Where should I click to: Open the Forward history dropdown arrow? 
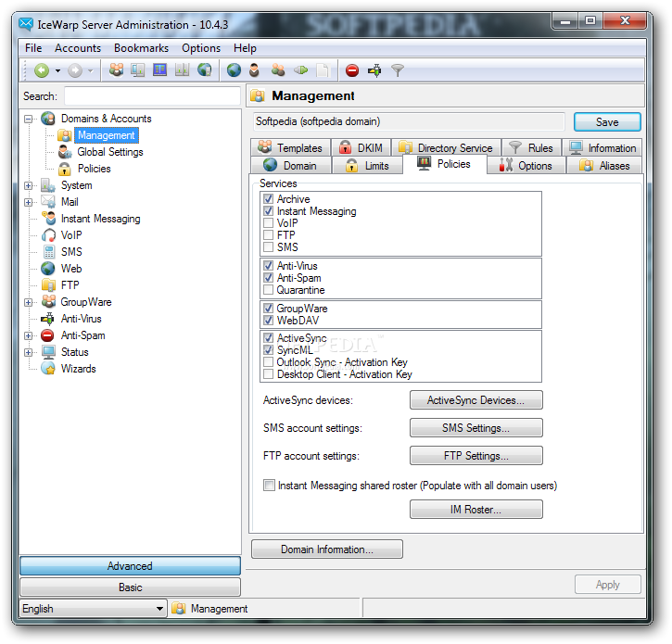91,70
